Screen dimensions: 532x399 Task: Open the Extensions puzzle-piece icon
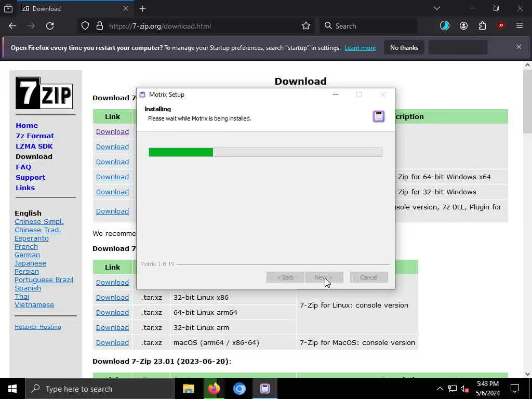coord(482,26)
